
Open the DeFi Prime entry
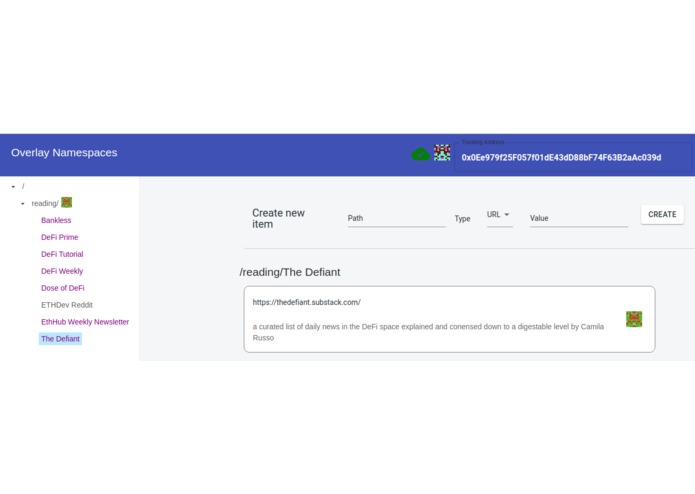[x=59, y=237]
